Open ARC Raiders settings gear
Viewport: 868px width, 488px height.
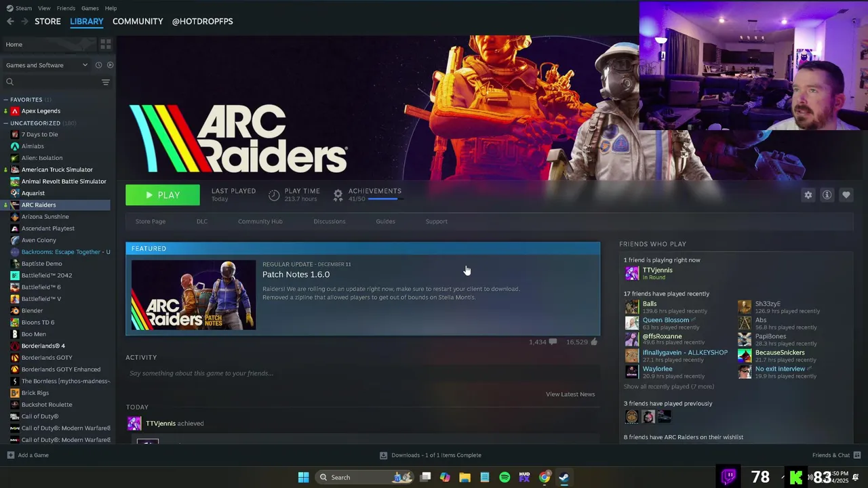point(808,195)
